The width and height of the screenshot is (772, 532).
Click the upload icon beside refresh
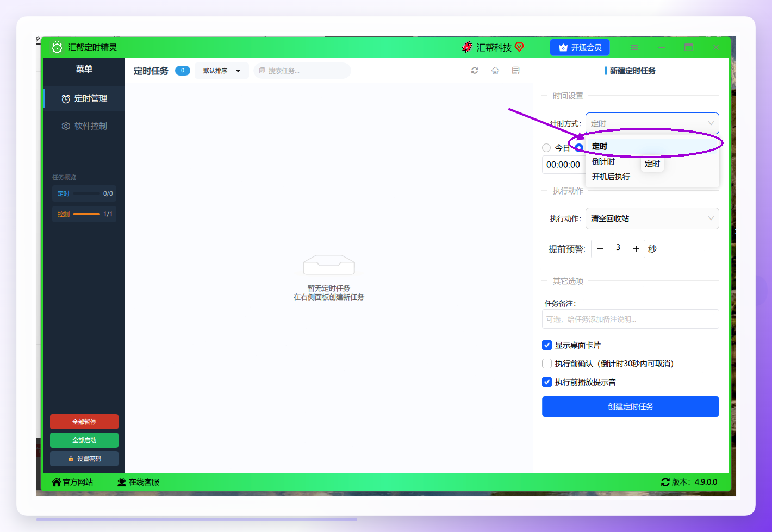495,71
